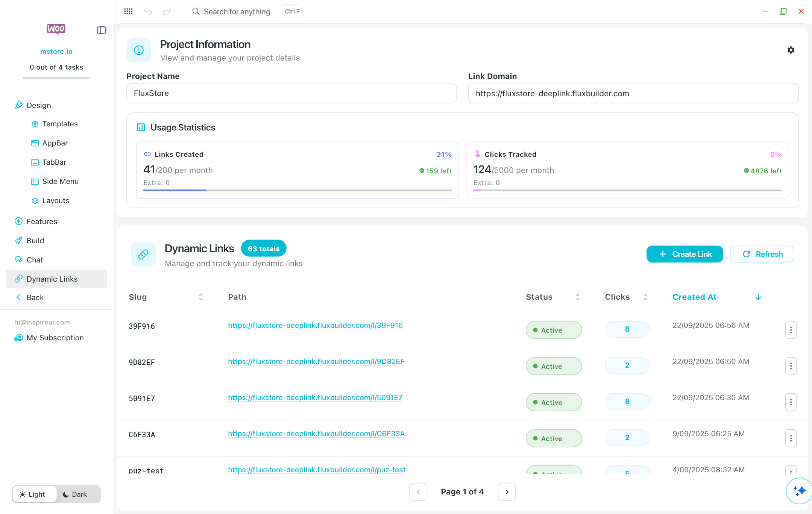Collapse the sidebar panel icon

pyautogui.click(x=102, y=30)
